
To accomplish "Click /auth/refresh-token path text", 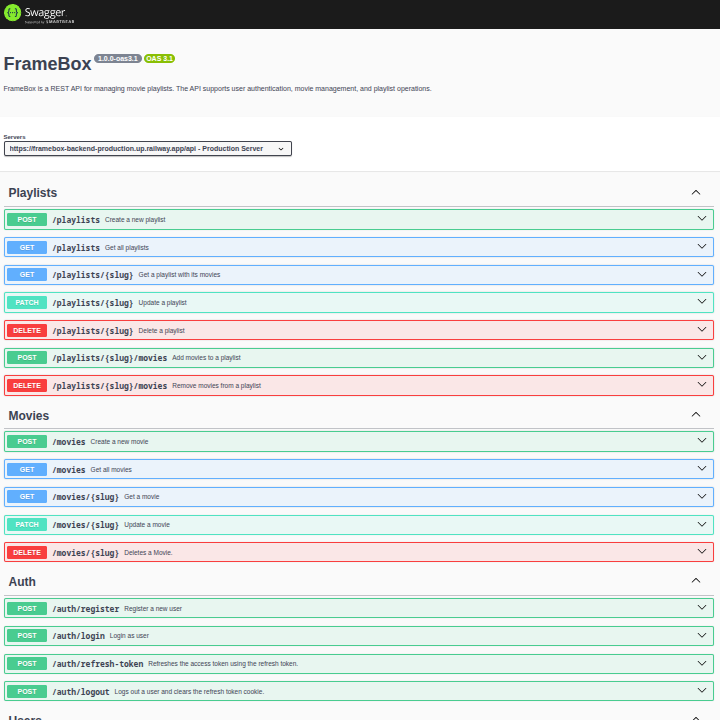I will click(98, 664).
